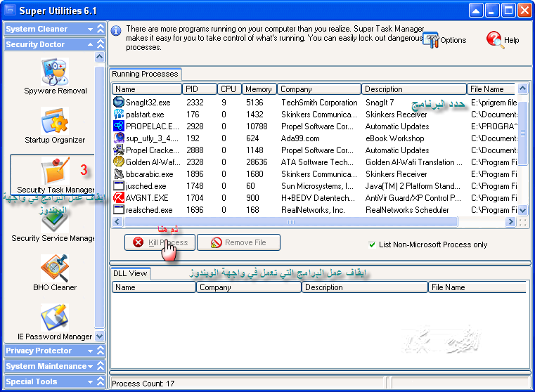Click the palstart.exe process icon

(118, 115)
